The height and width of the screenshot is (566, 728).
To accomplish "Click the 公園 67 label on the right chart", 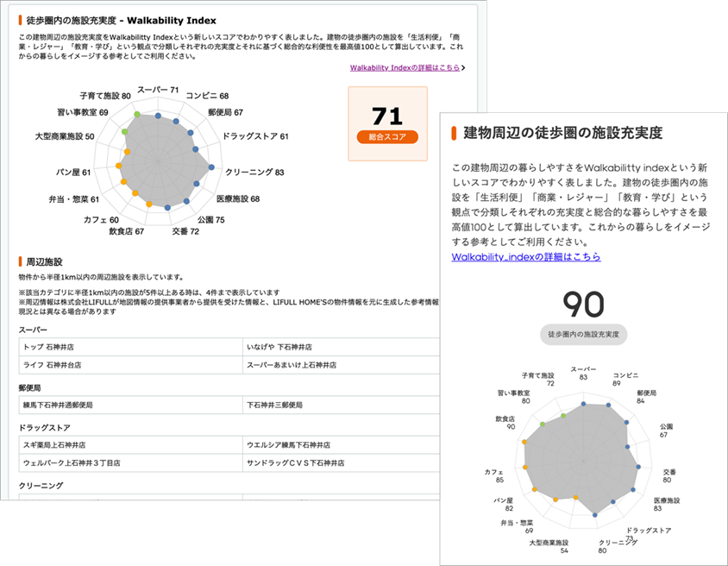I will [666, 431].
